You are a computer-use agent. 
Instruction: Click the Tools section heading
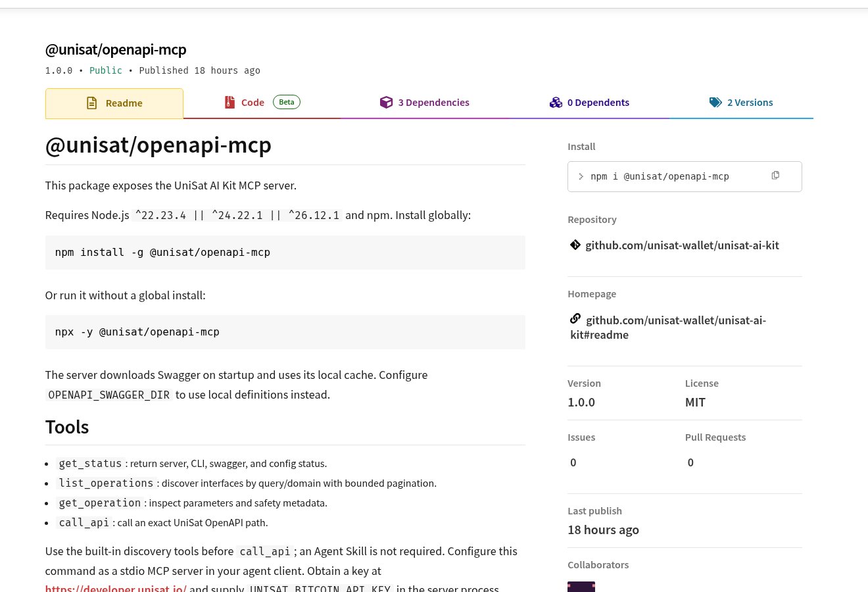[x=67, y=427]
